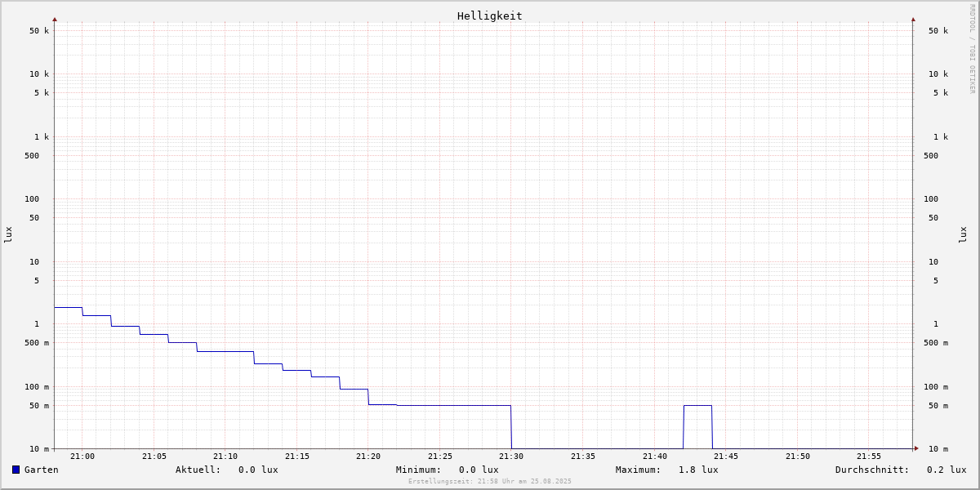The height and width of the screenshot is (490, 980).
Task: Click the "21:45" time axis label
Action: point(726,457)
